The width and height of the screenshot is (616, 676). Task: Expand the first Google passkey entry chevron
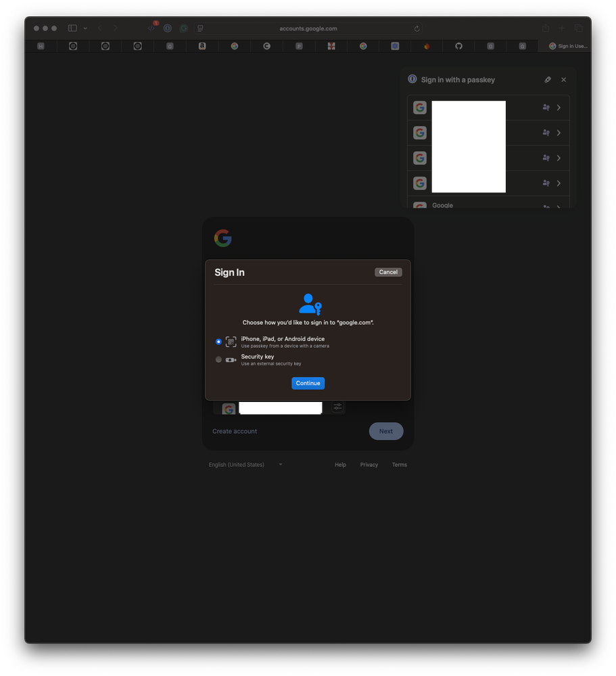[x=559, y=108]
